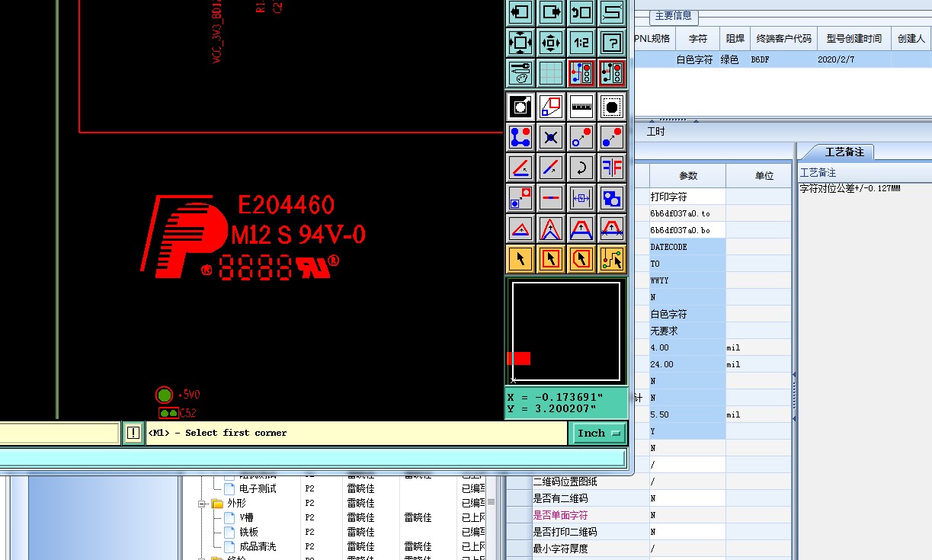Screen dimensions: 932x560
Task: Select the overlapping blue shapes tool
Action: point(612,198)
